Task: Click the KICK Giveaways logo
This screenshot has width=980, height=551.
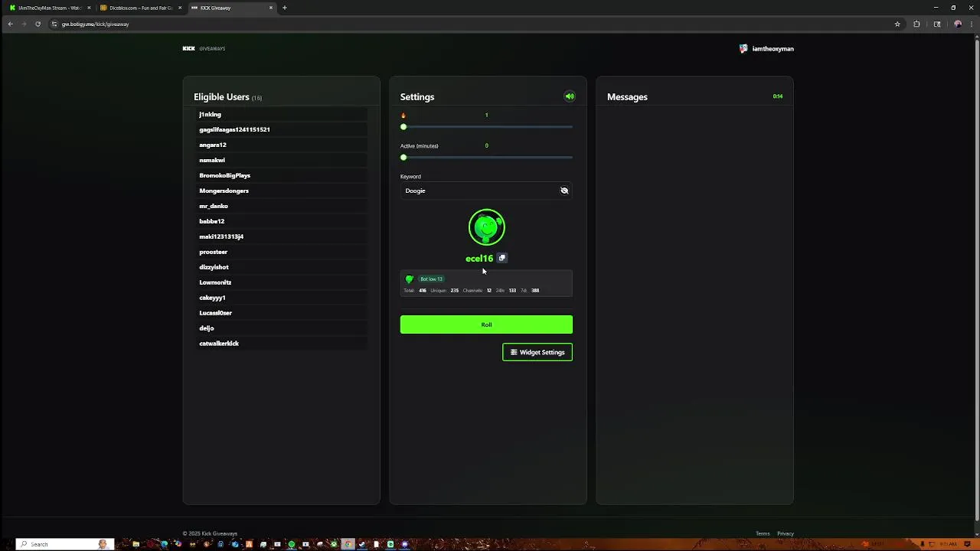Action: pyautogui.click(x=204, y=48)
